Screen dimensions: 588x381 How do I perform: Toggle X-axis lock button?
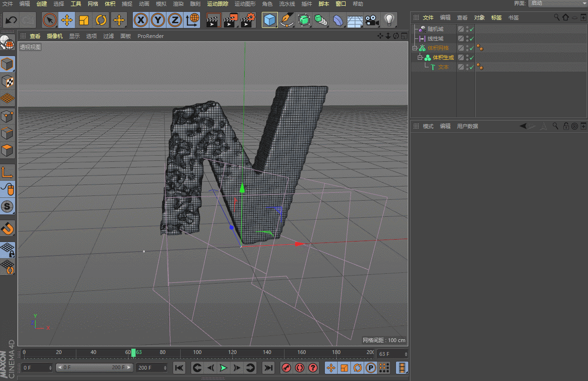(141, 20)
